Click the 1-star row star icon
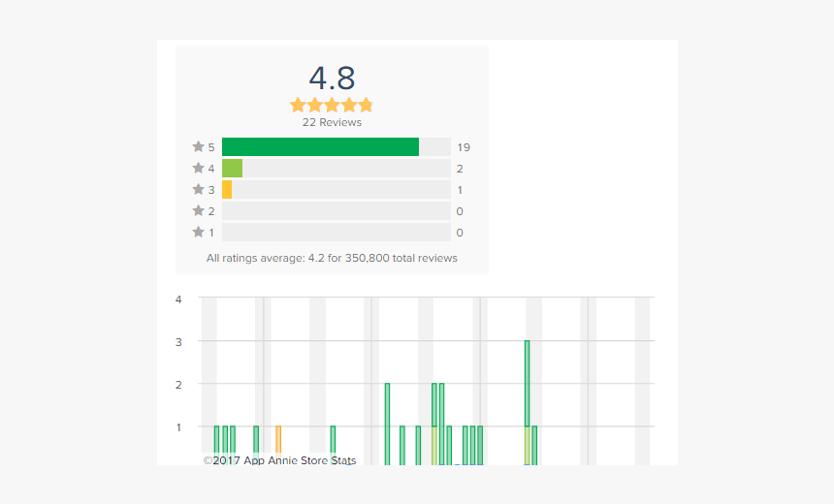This screenshot has height=504, width=834. tap(198, 233)
